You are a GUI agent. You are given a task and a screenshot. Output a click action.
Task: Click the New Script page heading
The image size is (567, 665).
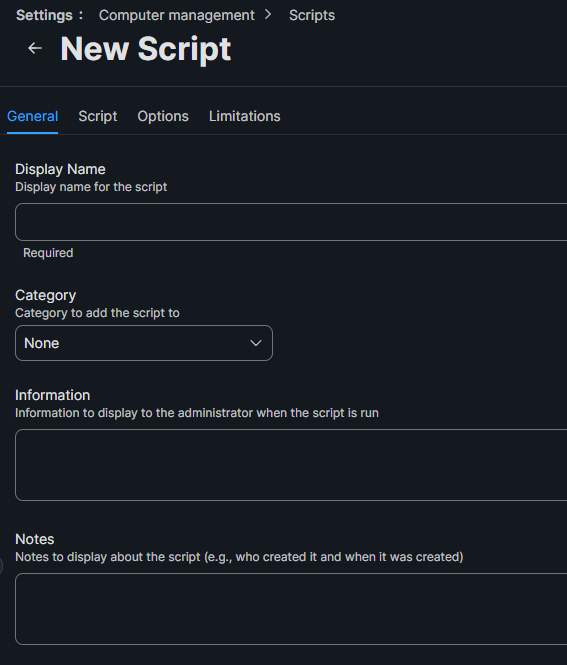tap(146, 49)
